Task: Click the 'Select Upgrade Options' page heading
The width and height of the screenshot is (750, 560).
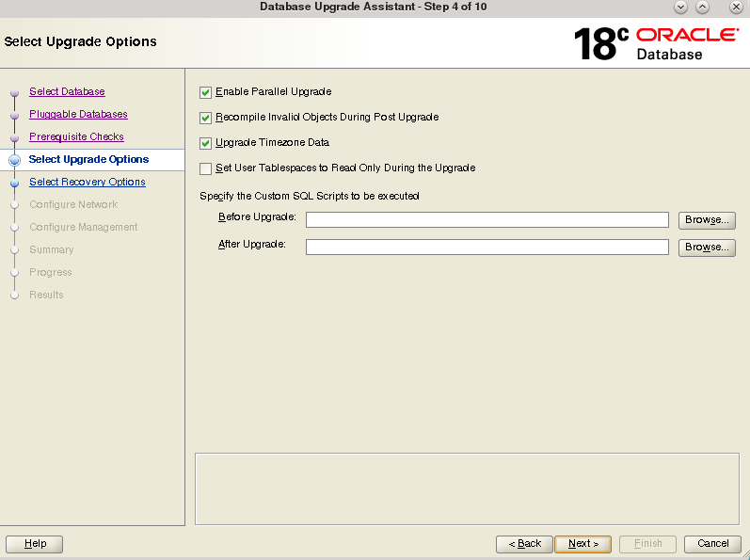Action: 80,41
